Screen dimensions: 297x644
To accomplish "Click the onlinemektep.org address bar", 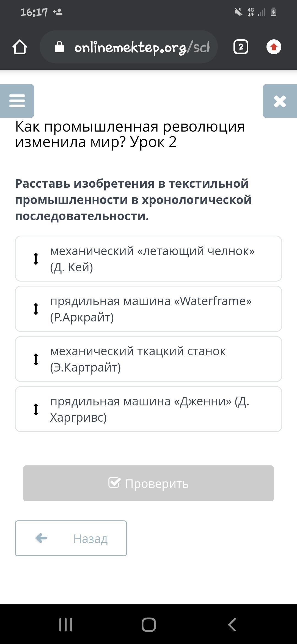I will click(x=129, y=47).
